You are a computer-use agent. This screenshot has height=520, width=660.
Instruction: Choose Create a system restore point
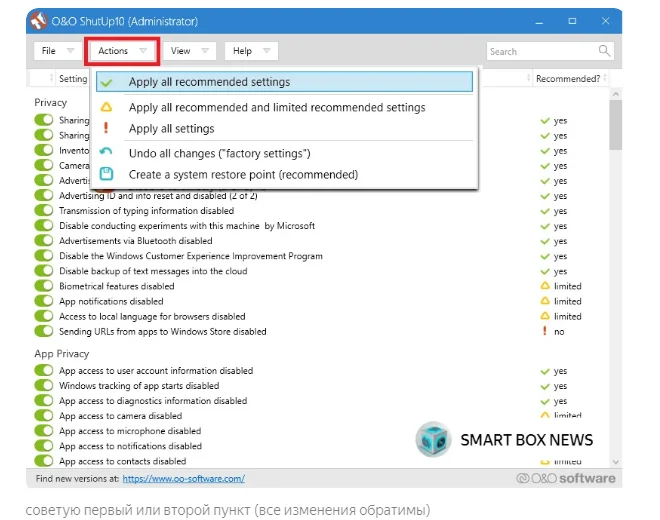(284, 174)
